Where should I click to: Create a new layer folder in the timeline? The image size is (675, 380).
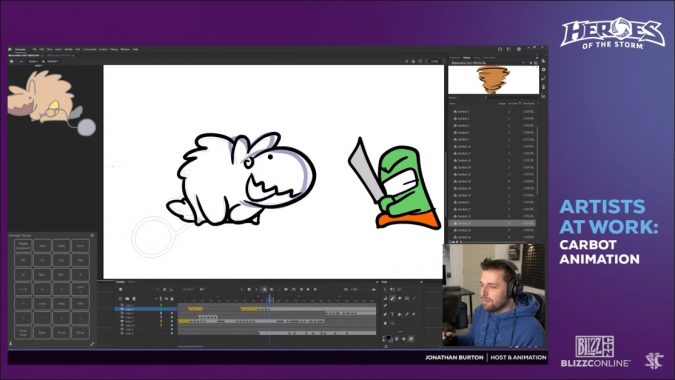(x=127, y=299)
